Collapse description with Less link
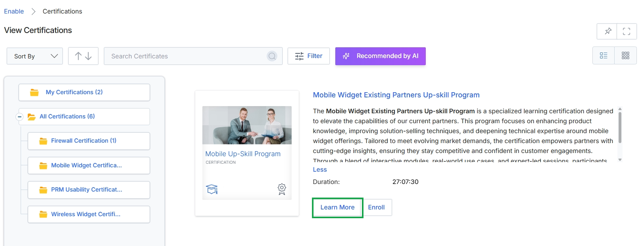 click(x=320, y=170)
